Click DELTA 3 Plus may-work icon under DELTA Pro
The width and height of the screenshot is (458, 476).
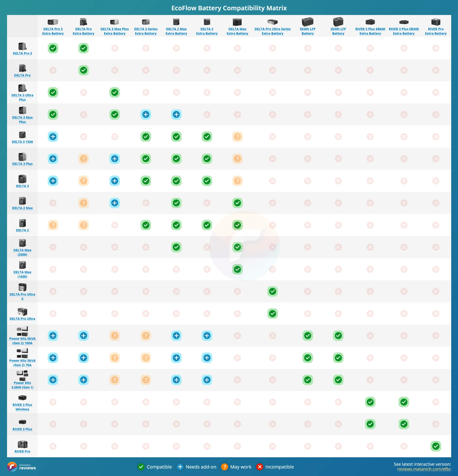tap(83, 159)
